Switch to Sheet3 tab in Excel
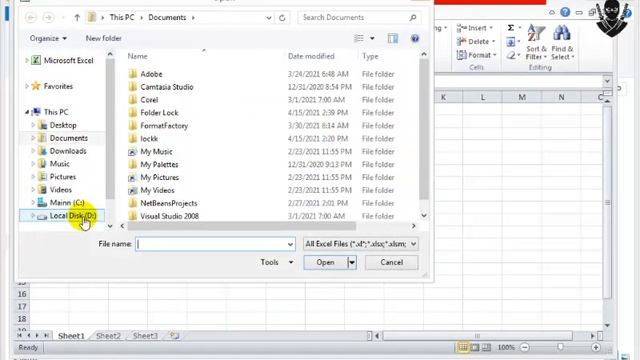 (145, 336)
